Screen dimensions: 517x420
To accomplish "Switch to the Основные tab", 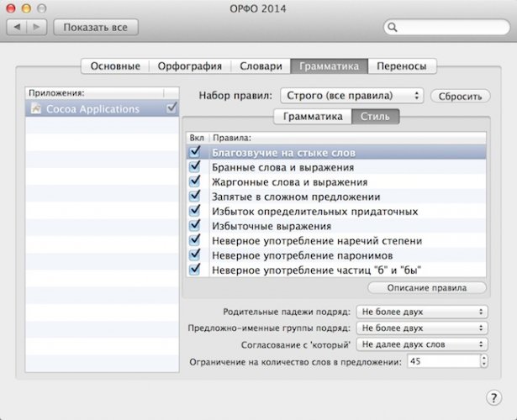I will (115, 66).
